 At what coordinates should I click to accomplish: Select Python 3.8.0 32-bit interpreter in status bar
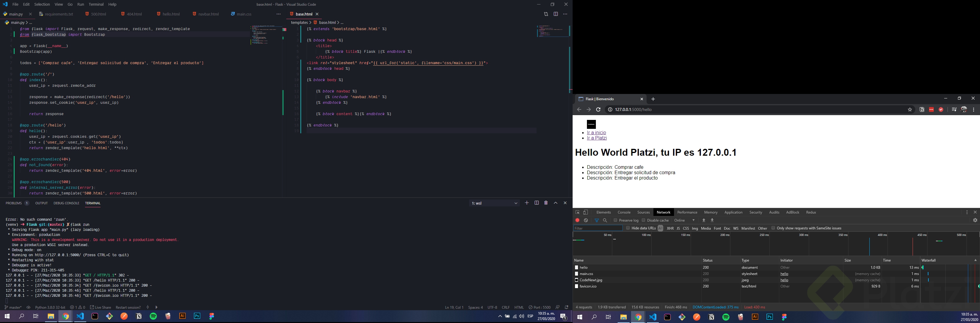pyautogui.click(x=50, y=307)
